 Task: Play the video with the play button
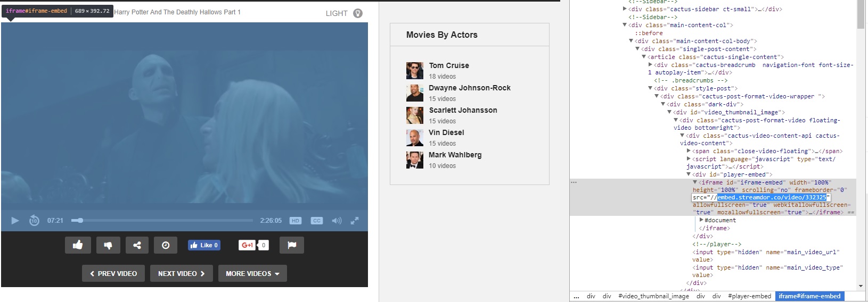tap(15, 221)
